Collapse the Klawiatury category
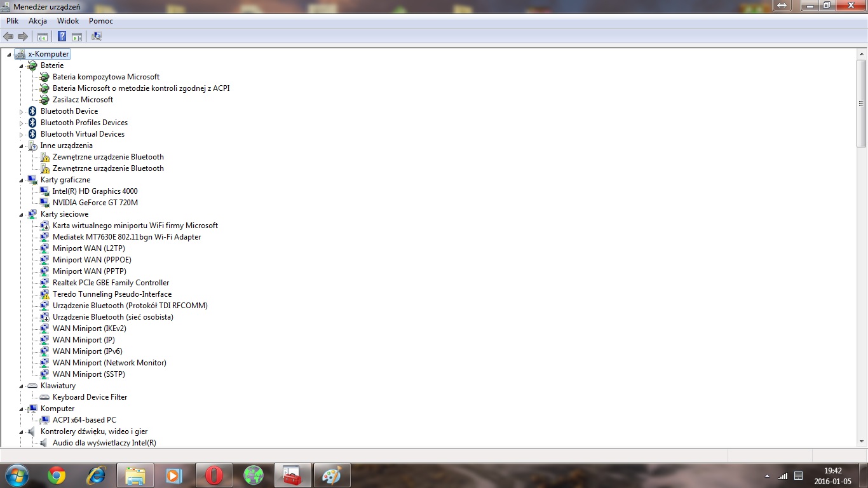Viewport: 868px width, 488px height. tap(21, 386)
